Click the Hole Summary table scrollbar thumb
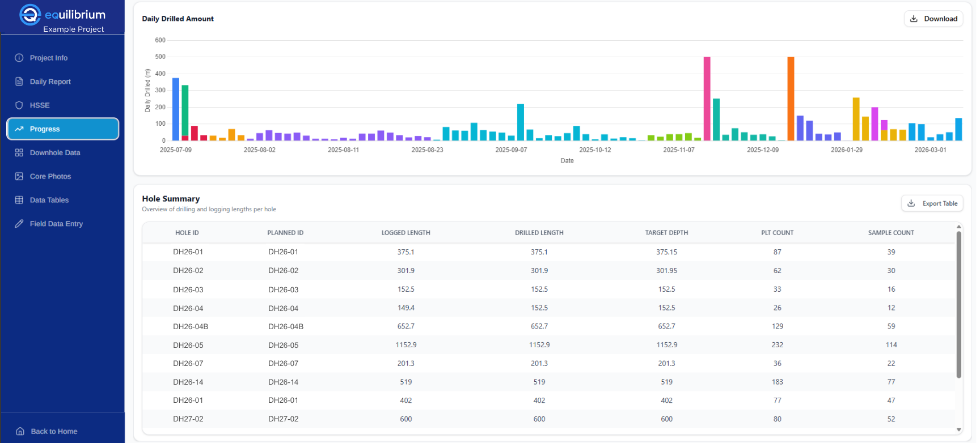The image size is (980, 443). (x=959, y=304)
